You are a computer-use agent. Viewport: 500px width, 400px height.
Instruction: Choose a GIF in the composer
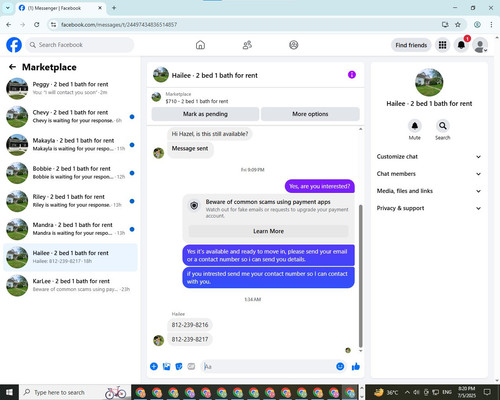(x=191, y=366)
